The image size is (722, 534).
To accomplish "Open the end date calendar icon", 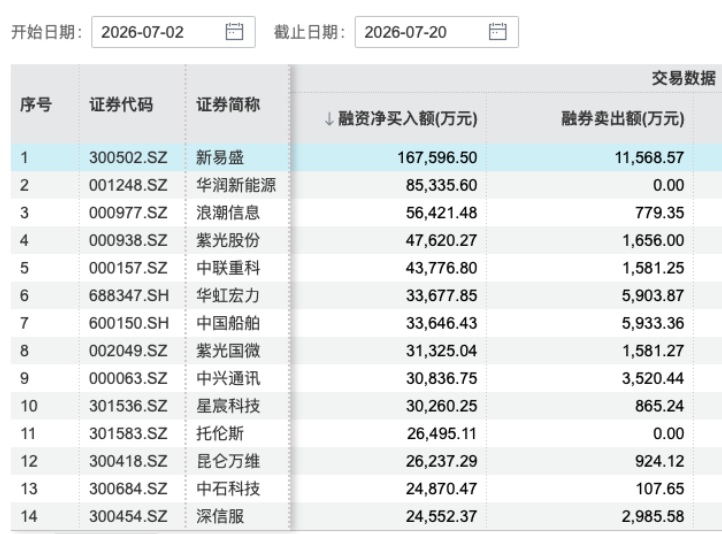I will pos(497,32).
